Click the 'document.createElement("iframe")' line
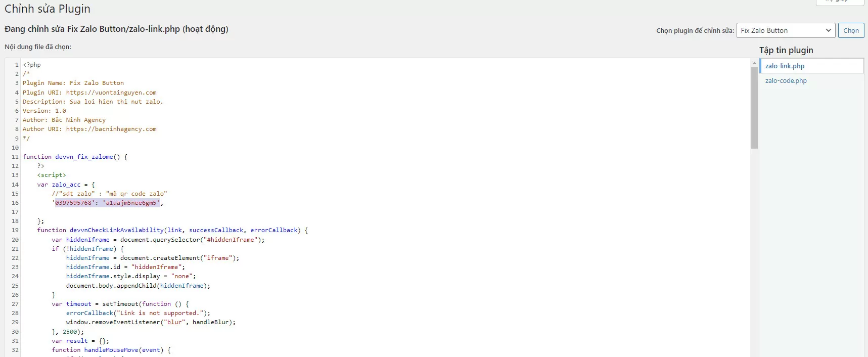The width and height of the screenshot is (868, 357). coord(153,258)
